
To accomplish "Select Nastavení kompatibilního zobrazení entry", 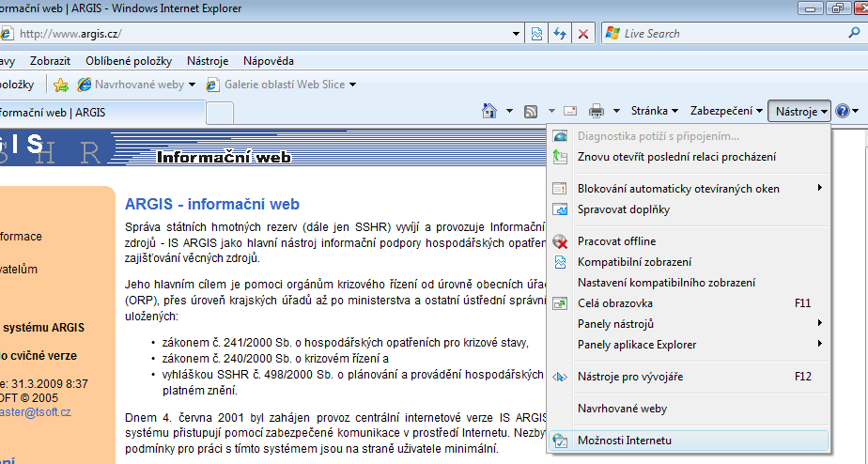I will pyautogui.click(x=689, y=283).
